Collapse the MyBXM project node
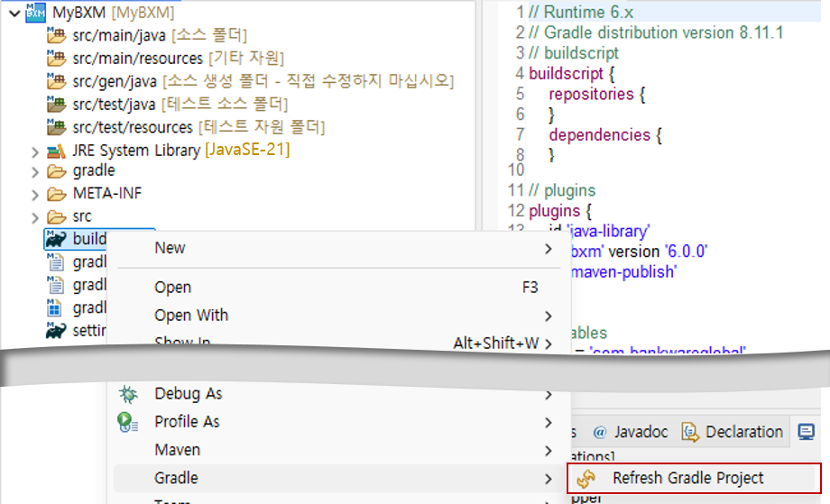This screenshot has height=504, width=830. (x=14, y=14)
